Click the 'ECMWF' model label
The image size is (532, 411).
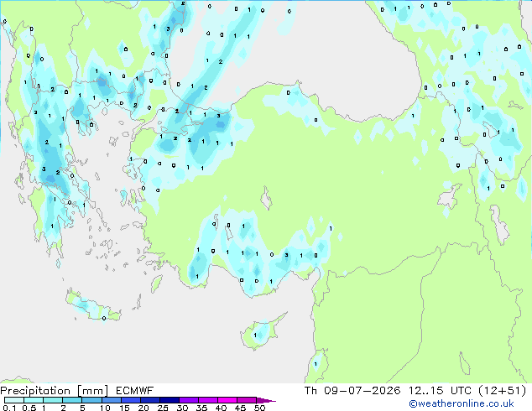135,391
